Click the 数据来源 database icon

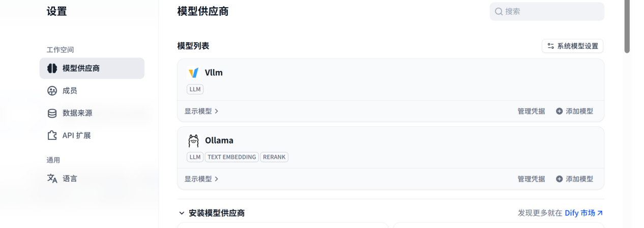52,113
